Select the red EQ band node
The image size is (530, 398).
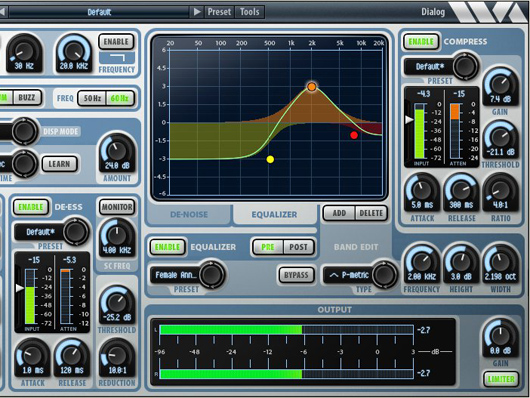click(x=354, y=135)
